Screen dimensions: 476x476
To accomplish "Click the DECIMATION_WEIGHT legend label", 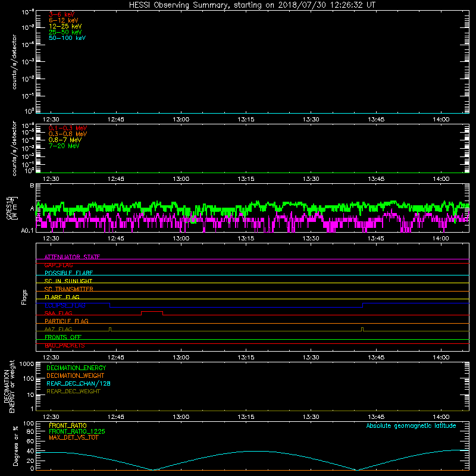I will (x=76, y=375).
